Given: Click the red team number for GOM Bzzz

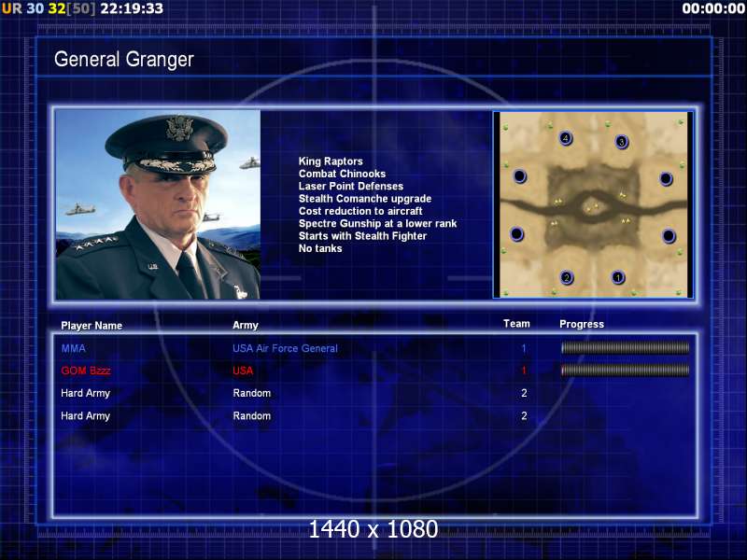Looking at the screenshot, I should (524, 371).
